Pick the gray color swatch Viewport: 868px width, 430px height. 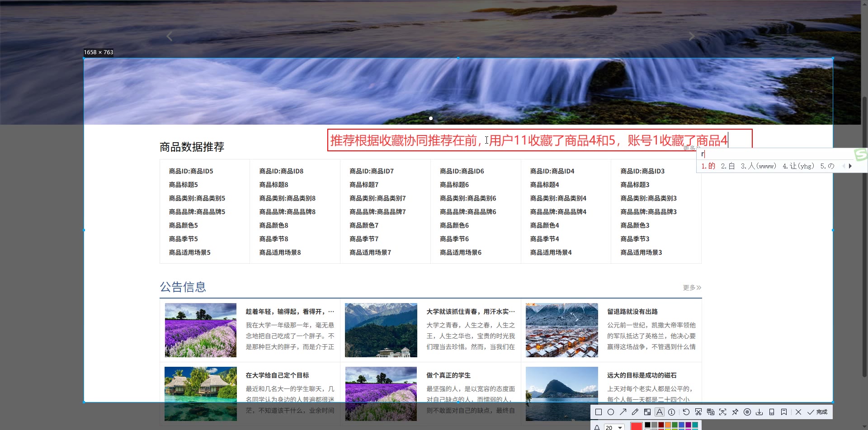pos(654,425)
